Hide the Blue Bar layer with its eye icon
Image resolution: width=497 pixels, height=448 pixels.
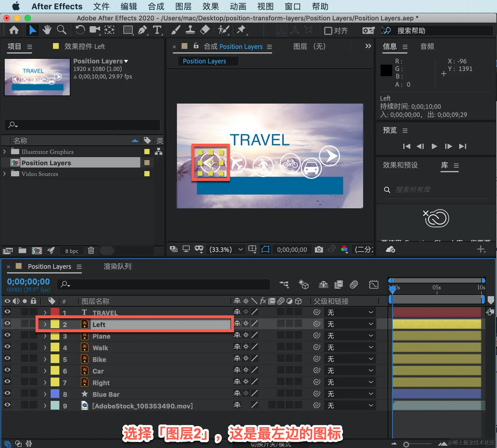tap(7, 393)
